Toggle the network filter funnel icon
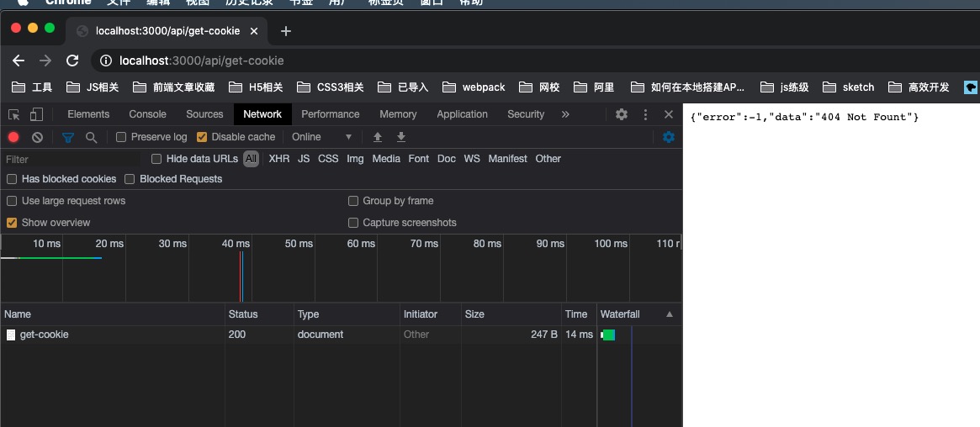The height and width of the screenshot is (427, 980). click(68, 137)
